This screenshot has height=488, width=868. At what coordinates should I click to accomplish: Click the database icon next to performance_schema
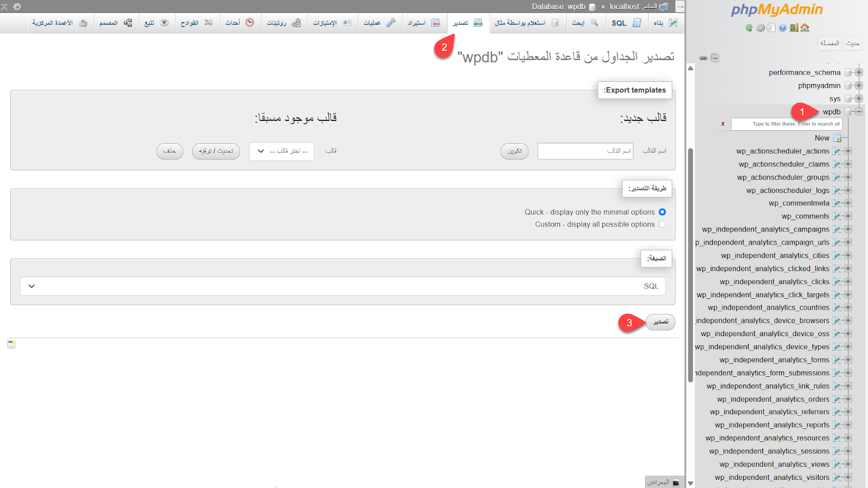pyautogui.click(x=848, y=73)
